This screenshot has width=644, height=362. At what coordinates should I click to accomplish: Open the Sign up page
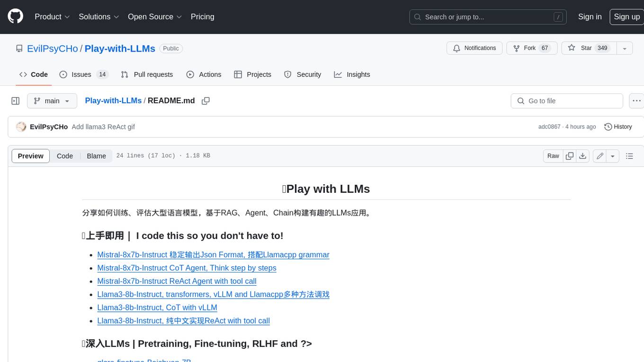coord(626,17)
